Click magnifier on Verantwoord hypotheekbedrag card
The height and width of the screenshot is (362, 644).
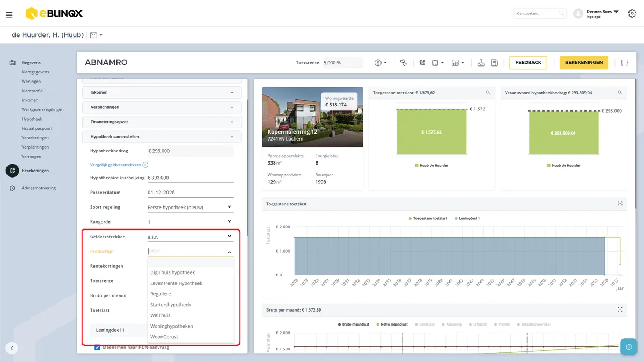click(620, 93)
